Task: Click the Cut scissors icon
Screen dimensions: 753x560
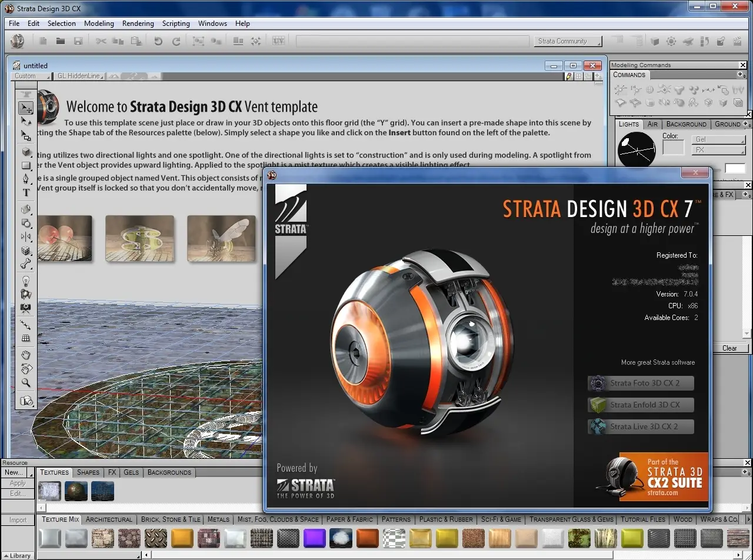Action: tap(101, 41)
